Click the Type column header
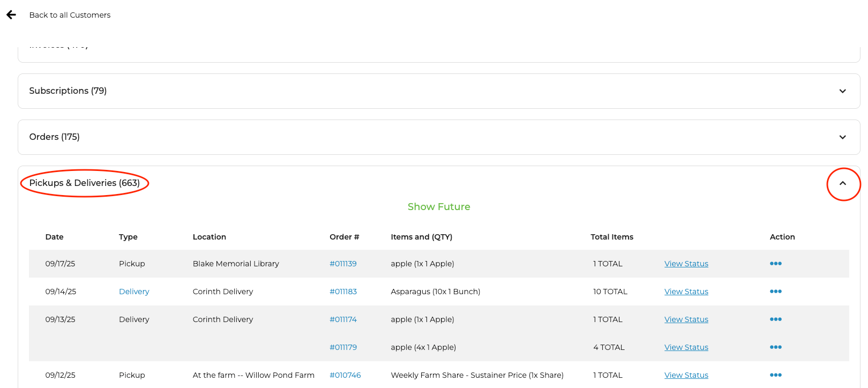This screenshot has width=868, height=388. click(x=128, y=237)
